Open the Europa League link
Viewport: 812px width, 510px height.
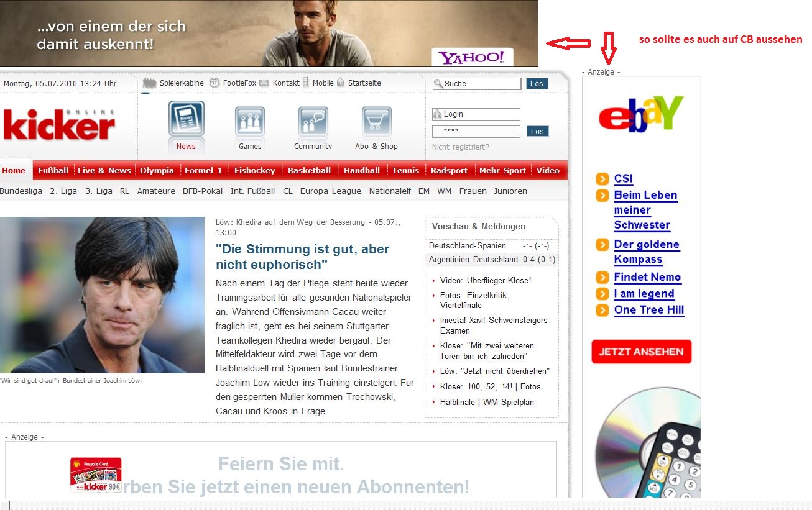click(331, 191)
